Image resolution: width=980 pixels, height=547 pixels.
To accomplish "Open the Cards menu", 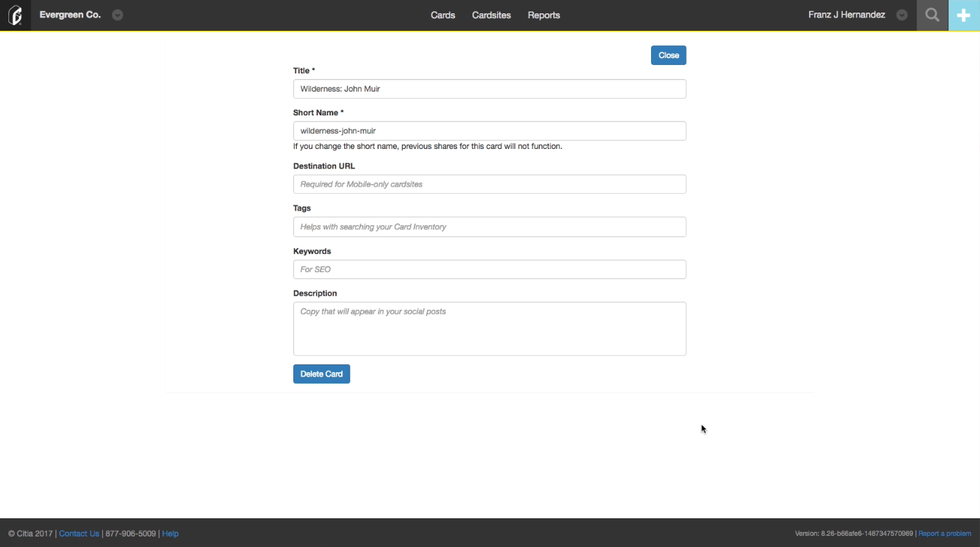I will pos(443,15).
